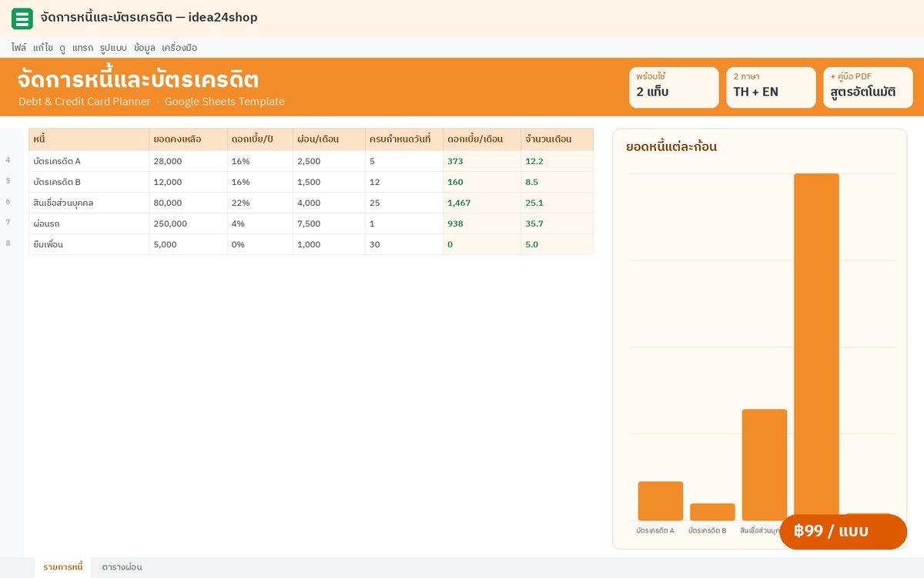The image size is (924, 578).
Task: Open the รูปแบบ menu
Action: tap(113, 48)
